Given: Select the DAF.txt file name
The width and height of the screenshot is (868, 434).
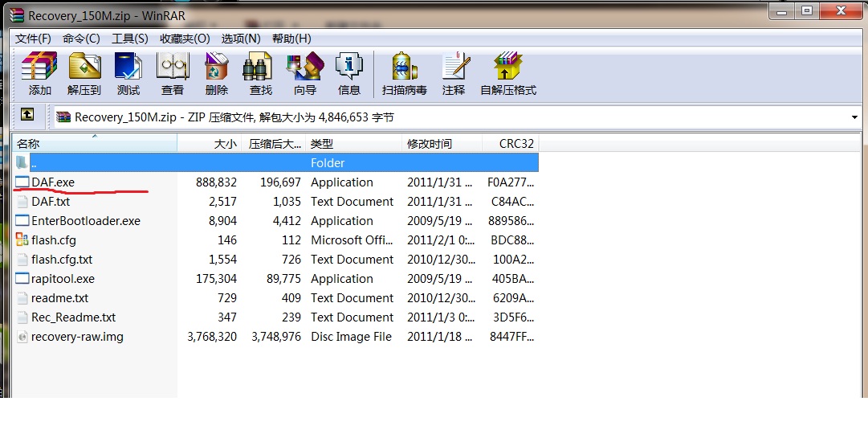Looking at the screenshot, I should point(51,201).
